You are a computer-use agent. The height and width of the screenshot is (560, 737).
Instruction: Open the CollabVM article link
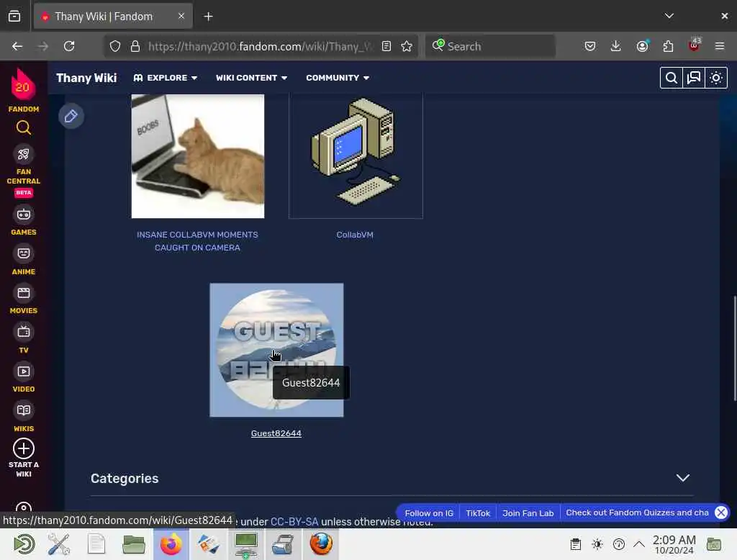click(x=355, y=235)
